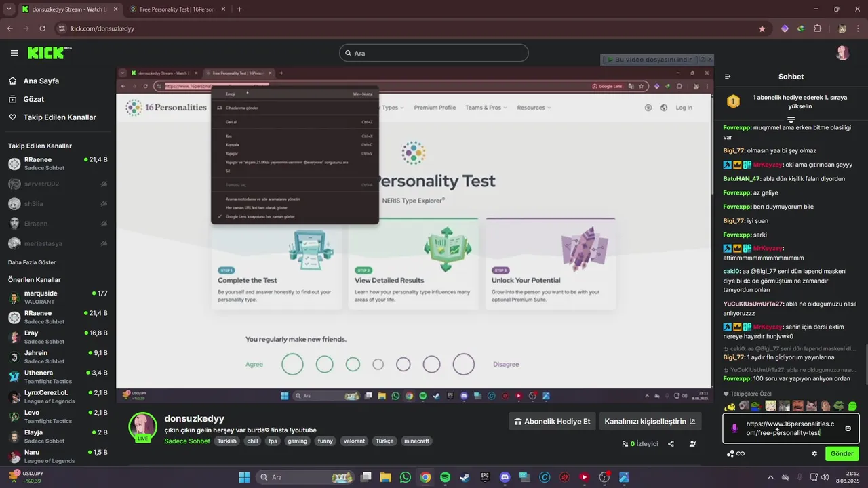868x488 pixels.
Task: Click the Ara search box at top
Action: coord(434,53)
